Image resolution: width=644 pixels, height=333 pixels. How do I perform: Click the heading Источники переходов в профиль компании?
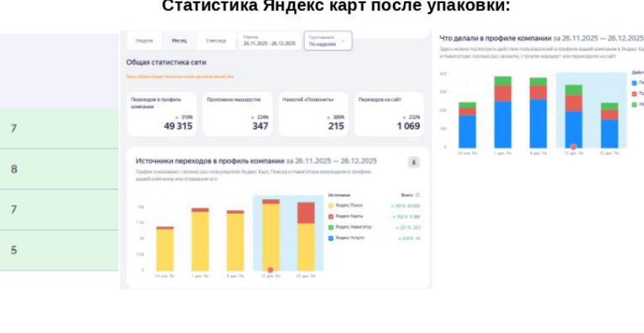point(210,161)
